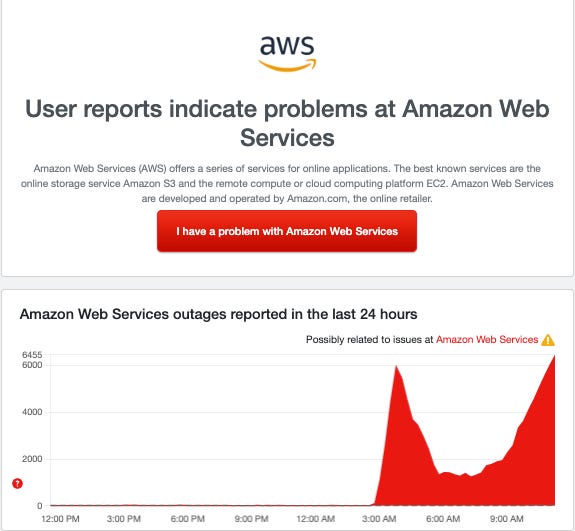Click the 6:00 AM axis label

[443, 519]
